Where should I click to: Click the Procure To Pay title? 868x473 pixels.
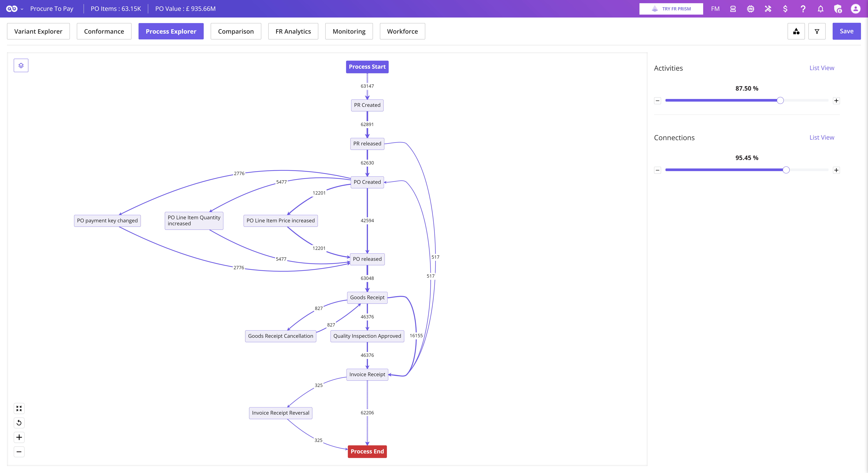(x=52, y=9)
